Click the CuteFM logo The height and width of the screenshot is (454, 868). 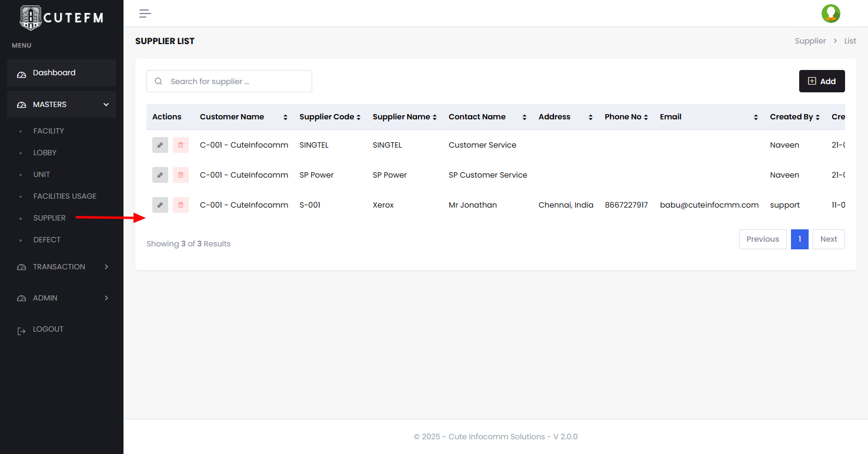click(x=61, y=18)
